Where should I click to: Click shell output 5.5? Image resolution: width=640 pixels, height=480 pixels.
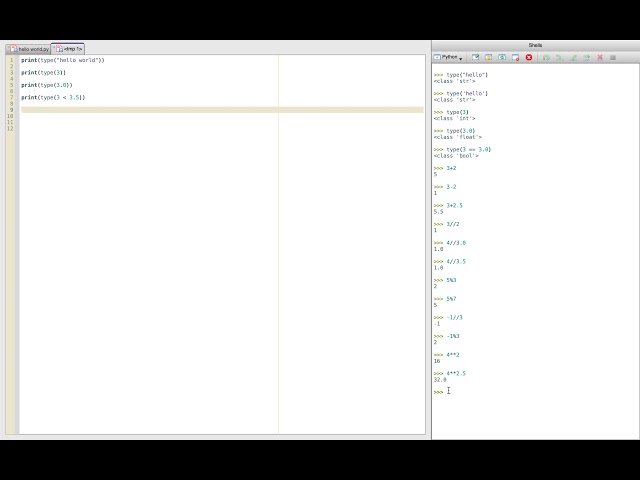pos(438,212)
